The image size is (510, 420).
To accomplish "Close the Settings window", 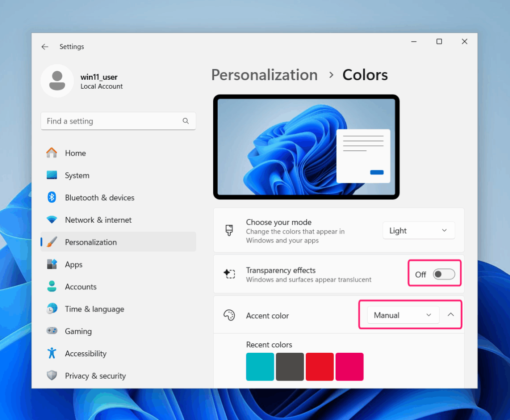I will tap(465, 41).
